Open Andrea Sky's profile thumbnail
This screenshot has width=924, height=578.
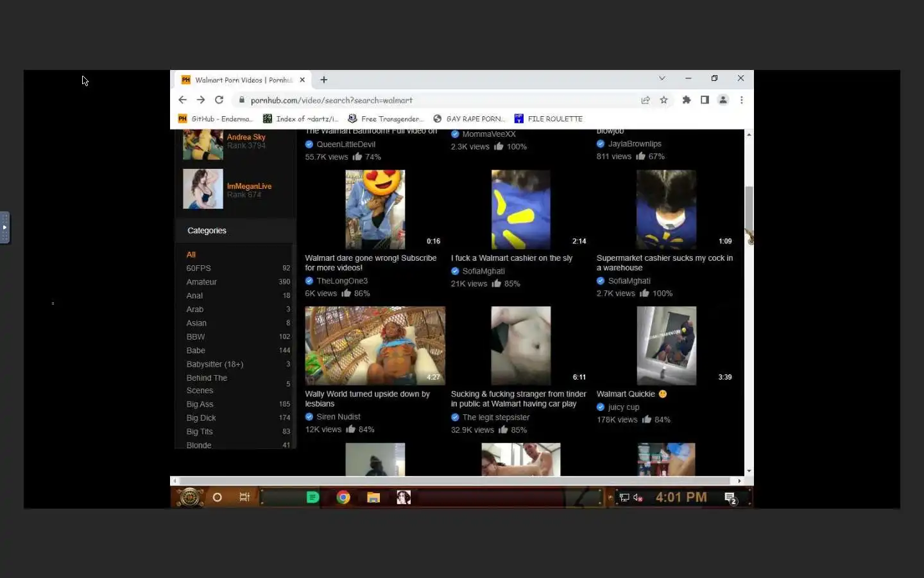(x=203, y=144)
